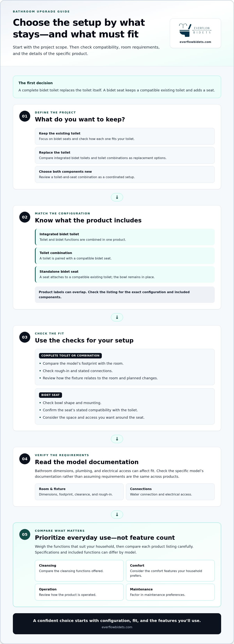Screen dimensions: 234x644
Task: Choose the Choose both components new card
Action: (125, 174)
